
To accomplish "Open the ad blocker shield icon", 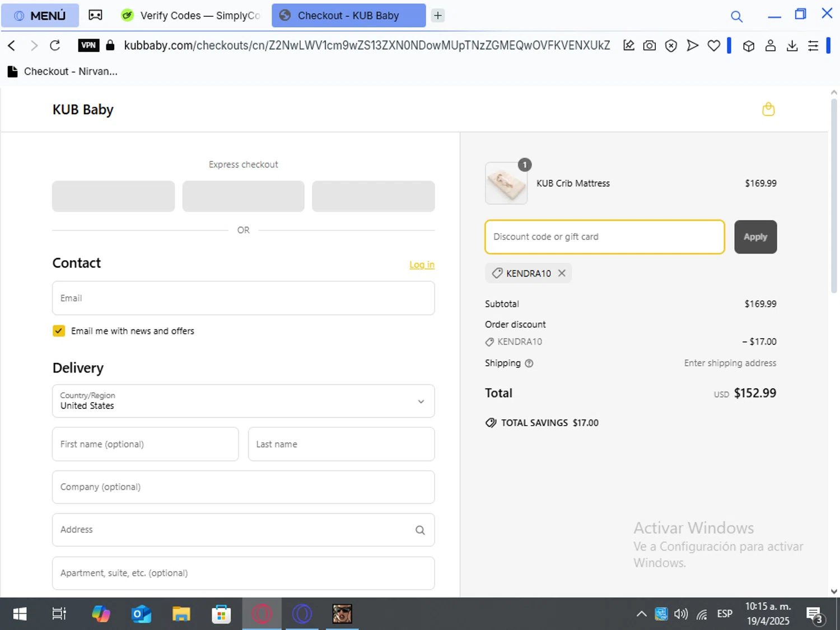I will coord(671,45).
